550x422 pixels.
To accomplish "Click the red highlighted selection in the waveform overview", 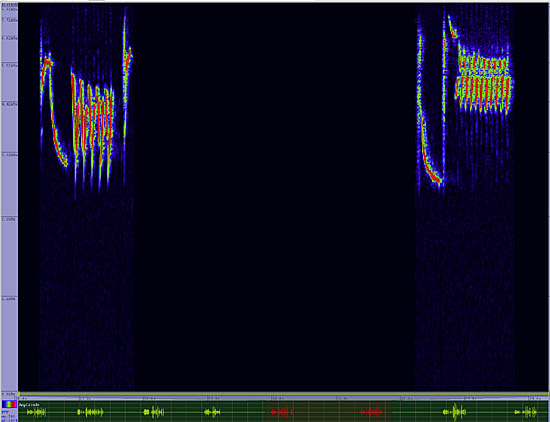I will tap(328, 412).
